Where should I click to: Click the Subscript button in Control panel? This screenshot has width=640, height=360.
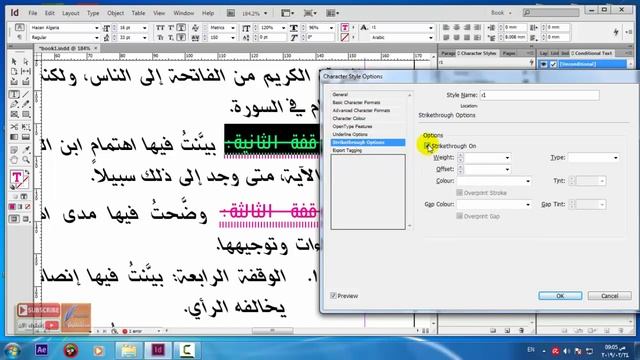(171, 38)
